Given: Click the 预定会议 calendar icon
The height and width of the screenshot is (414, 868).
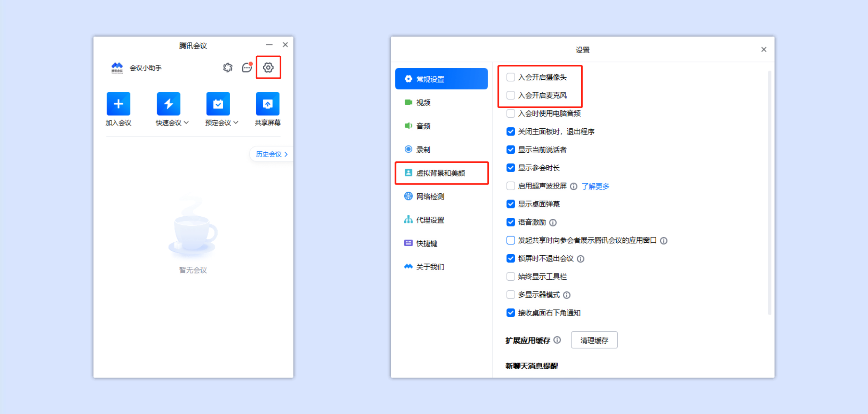Looking at the screenshot, I should pyautogui.click(x=218, y=104).
